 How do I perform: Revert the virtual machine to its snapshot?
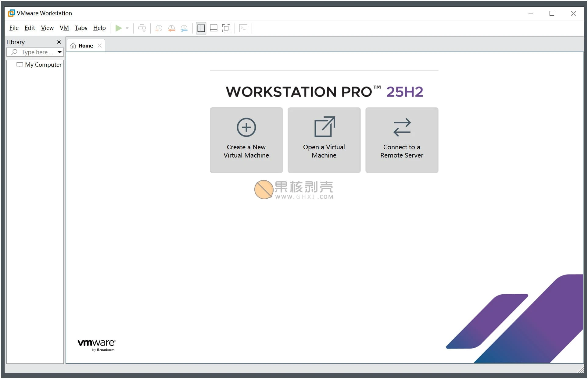pyautogui.click(x=171, y=28)
